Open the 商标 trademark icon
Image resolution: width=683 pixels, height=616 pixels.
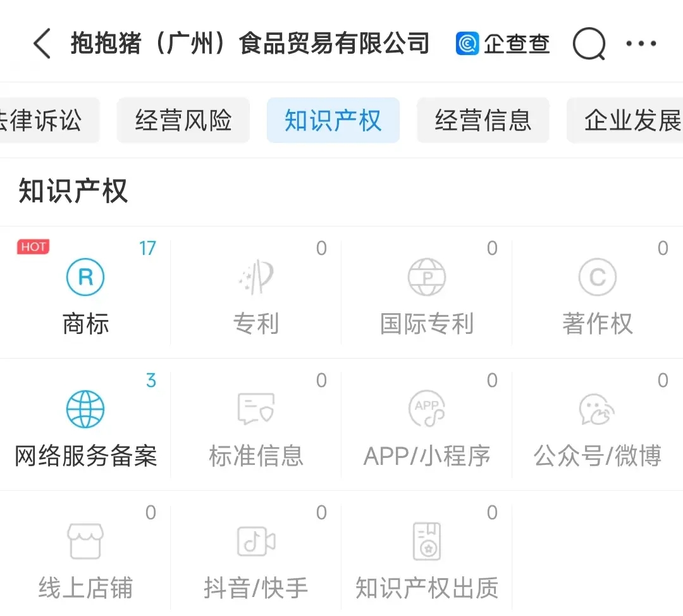(85, 278)
